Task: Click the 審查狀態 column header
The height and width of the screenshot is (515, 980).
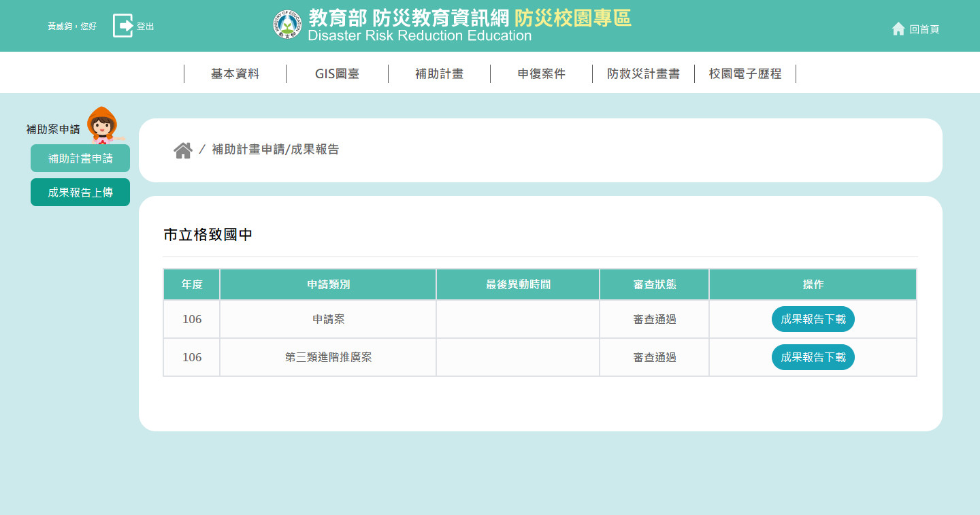Action: tap(654, 284)
